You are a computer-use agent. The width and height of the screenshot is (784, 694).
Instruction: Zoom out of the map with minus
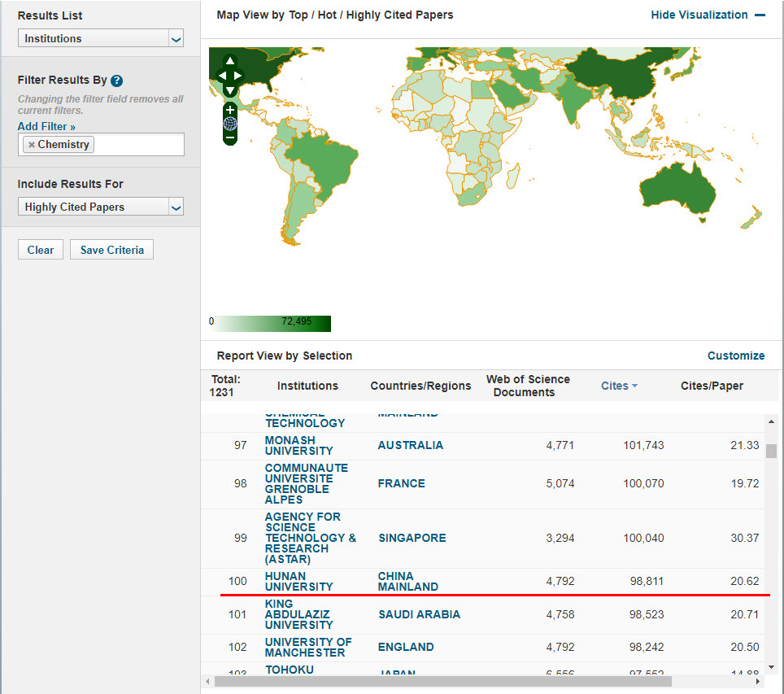pos(230,137)
